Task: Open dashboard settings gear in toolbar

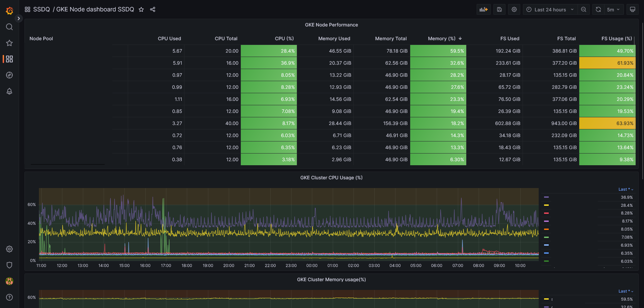Action: click(x=514, y=9)
